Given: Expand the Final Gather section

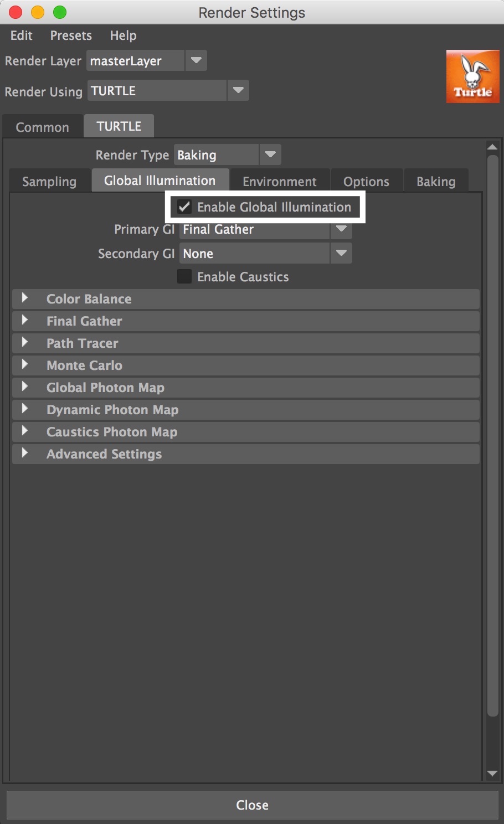Looking at the screenshot, I should click(246, 321).
